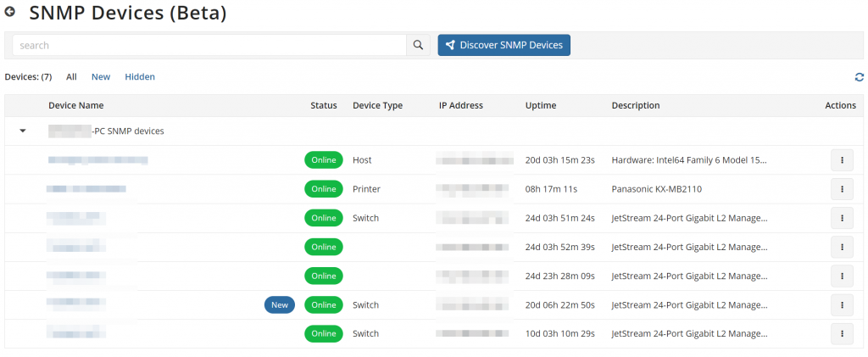The height and width of the screenshot is (357, 868).
Task: Click description Panasonic KX-MB2110
Action: tap(657, 189)
